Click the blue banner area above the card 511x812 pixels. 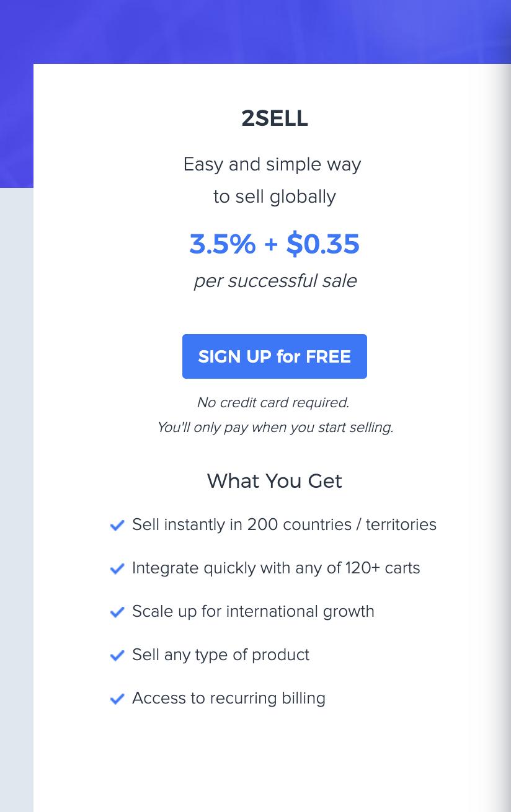255,31
